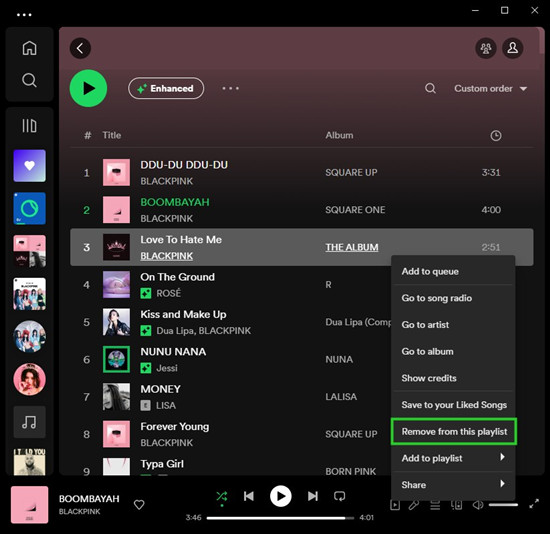Expand Share submenu

tap(453, 485)
